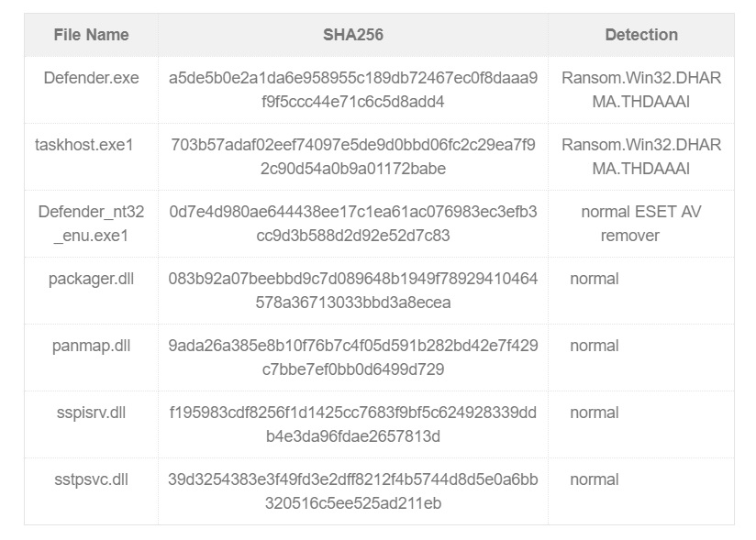Click the hash starting with 9ada26a385
756x540 pixels.
(353, 358)
